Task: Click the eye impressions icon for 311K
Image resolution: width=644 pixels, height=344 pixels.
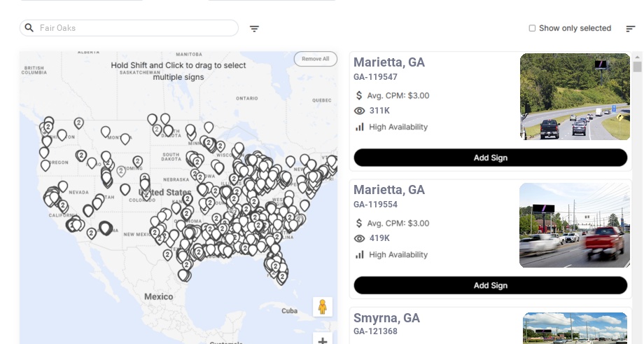Action: coord(360,111)
